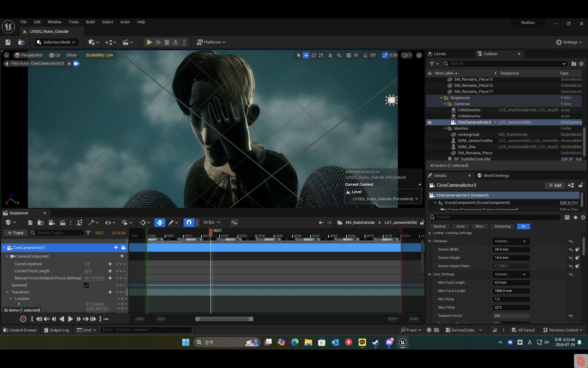This screenshot has height=368, width=588.
Task: Select the translate (move) gizmo tool
Action: pyautogui.click(x=306, y=55)
